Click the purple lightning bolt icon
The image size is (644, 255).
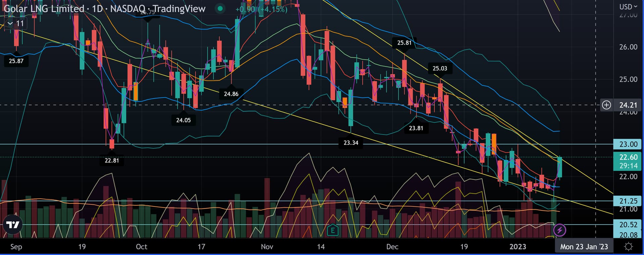coord(559,230)
